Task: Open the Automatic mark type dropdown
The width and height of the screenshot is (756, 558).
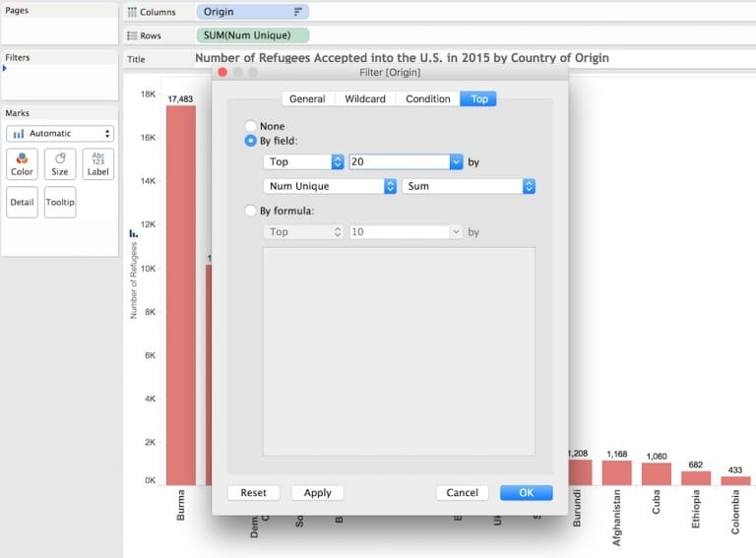Action: tap(60, 134)
